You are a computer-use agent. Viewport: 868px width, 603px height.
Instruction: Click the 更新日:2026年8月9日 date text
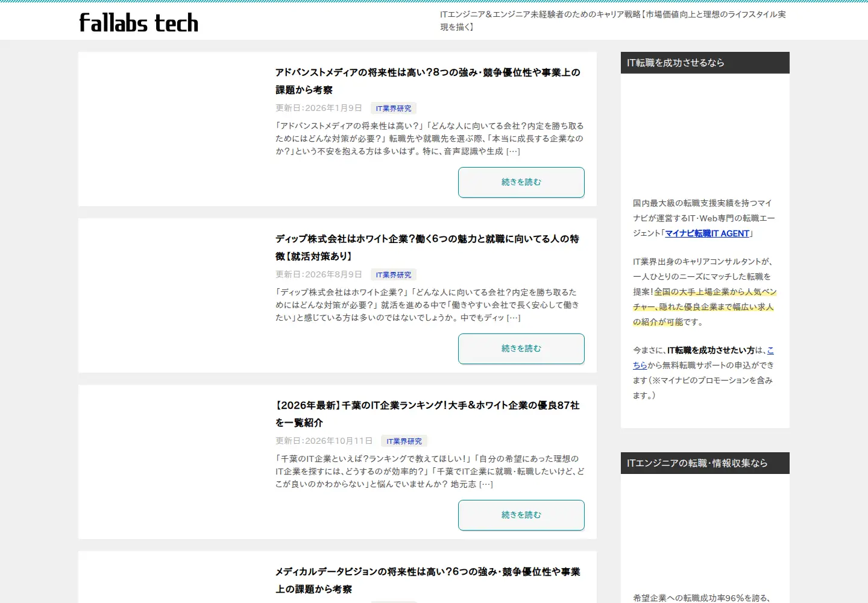click(319, 274)
